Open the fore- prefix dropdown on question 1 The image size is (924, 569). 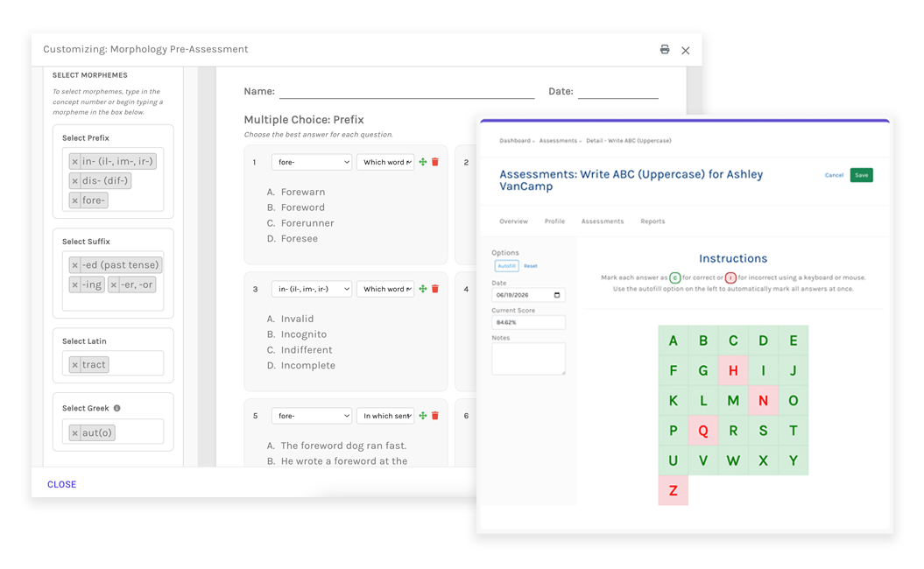(x=312, y=162)
